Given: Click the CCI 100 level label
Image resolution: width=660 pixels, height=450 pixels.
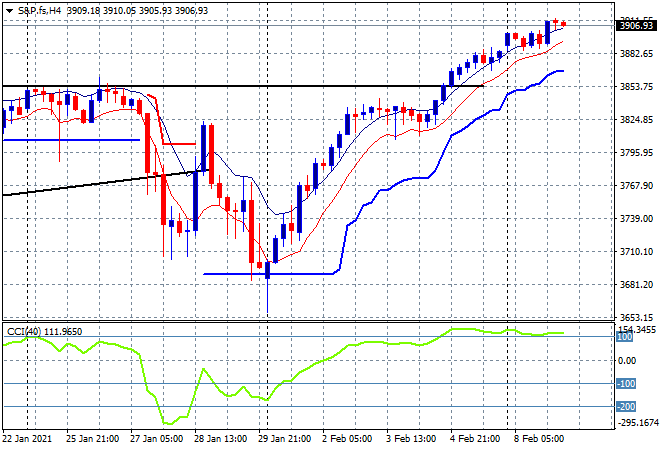Looking at the screenshot, I should 624,337.
